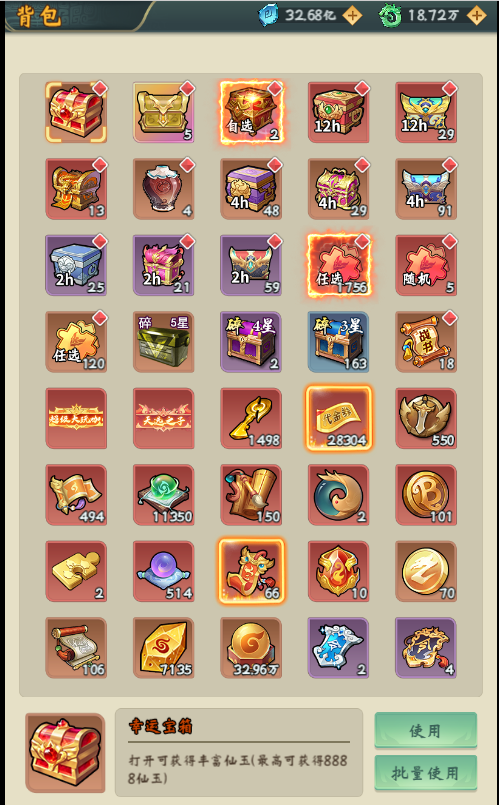Choose the wine jar item with 4
Screen dimensions: 499x805
164,189
